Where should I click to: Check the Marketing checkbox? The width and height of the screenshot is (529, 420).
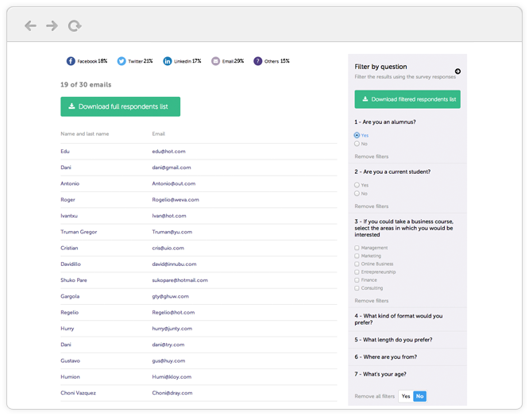pyautogui.click(x=357, y=256)
